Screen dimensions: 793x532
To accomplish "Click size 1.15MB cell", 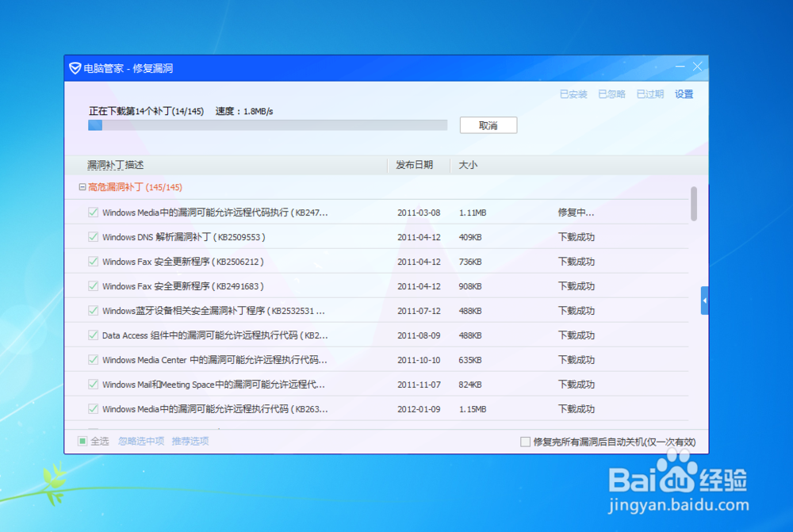I will (x=473, y=409).
